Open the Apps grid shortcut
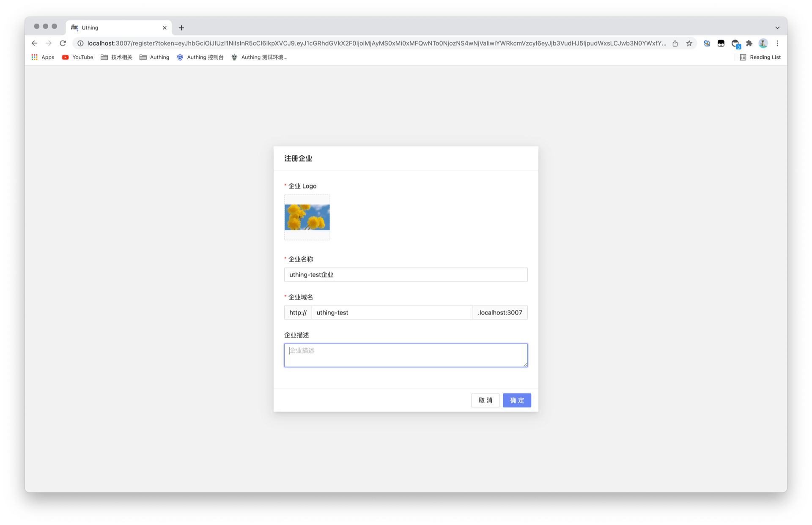 tap(43, 57)
